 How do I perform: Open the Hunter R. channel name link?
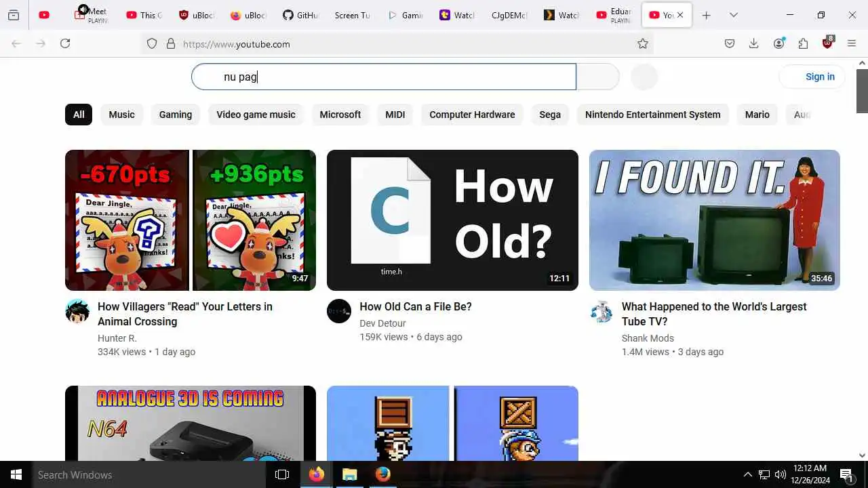[117, 338]
